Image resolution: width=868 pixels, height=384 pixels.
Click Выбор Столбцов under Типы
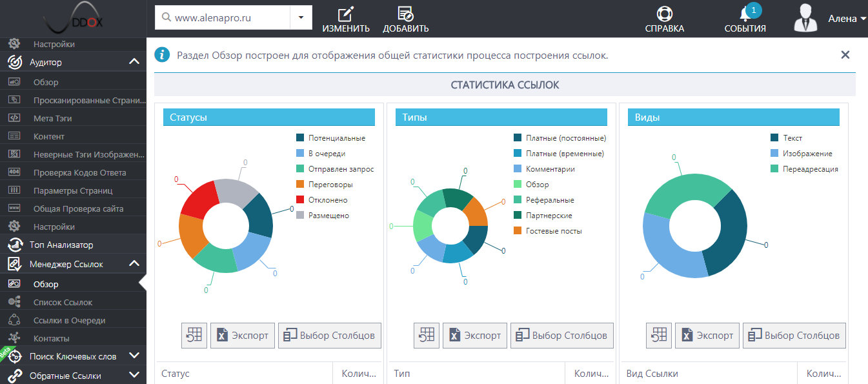coord(562,336)
